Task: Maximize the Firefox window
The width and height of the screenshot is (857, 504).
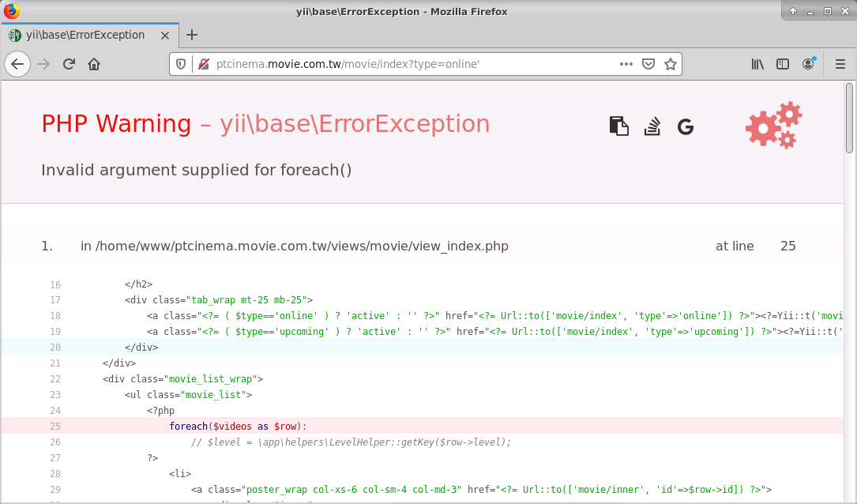Action: coord(828,11)
